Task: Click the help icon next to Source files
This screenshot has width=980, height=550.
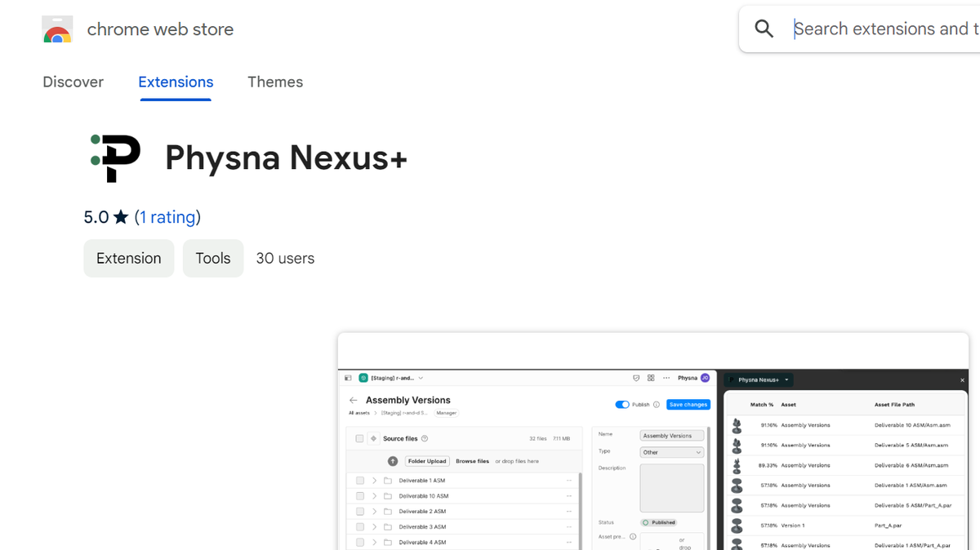Action: [425, 438]
